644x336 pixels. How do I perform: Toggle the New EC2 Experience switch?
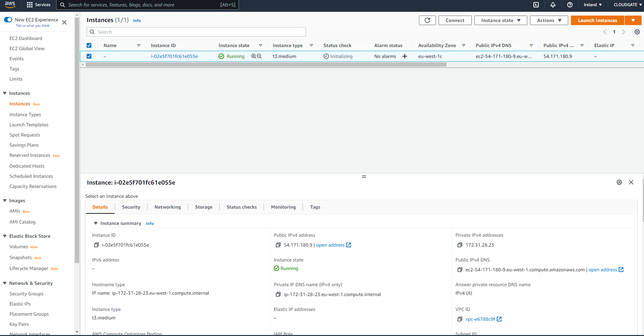click(x=8, y=20)
